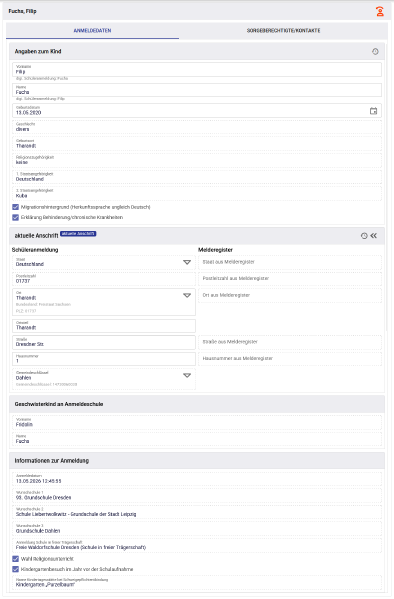Open history icon in Angaben zum Kind header

pos(375,52)
